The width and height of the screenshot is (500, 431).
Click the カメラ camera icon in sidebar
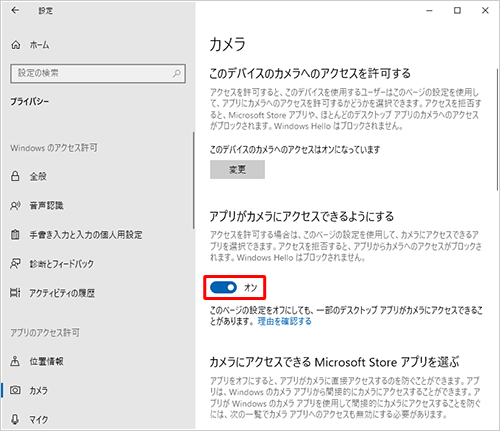point(15,390)
